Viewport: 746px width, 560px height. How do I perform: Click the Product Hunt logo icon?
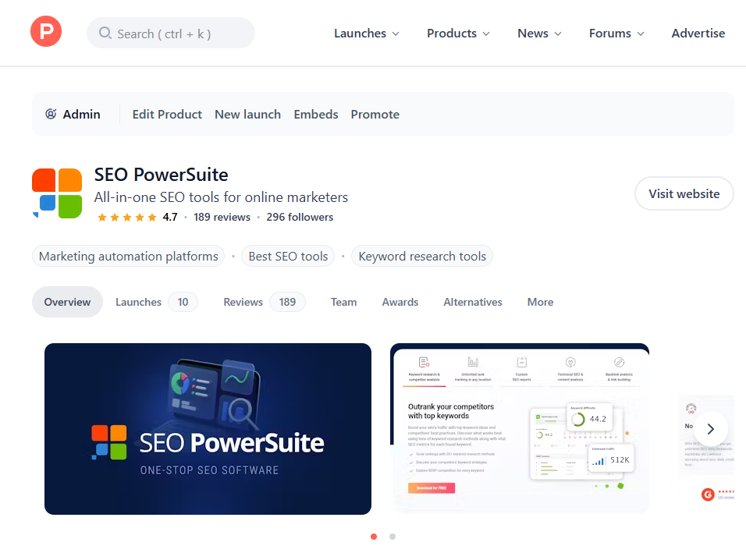tap(46, 31)
